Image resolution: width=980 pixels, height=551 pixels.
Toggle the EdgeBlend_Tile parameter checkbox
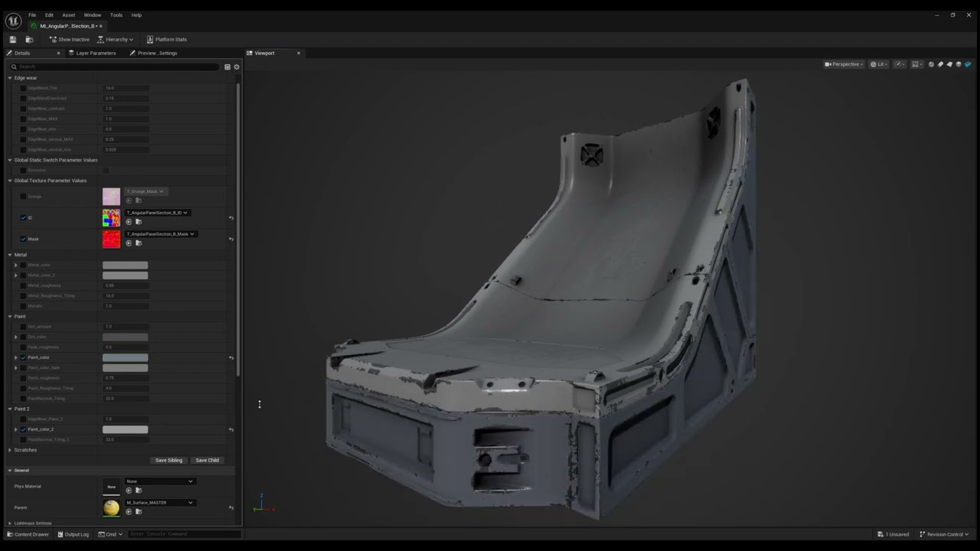23,88
